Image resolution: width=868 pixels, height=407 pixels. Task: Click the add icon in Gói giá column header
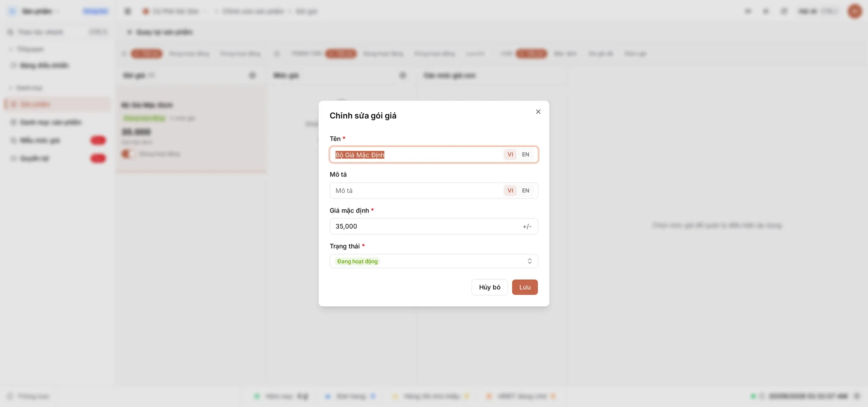pyautogui.click(x=252, y=75)
